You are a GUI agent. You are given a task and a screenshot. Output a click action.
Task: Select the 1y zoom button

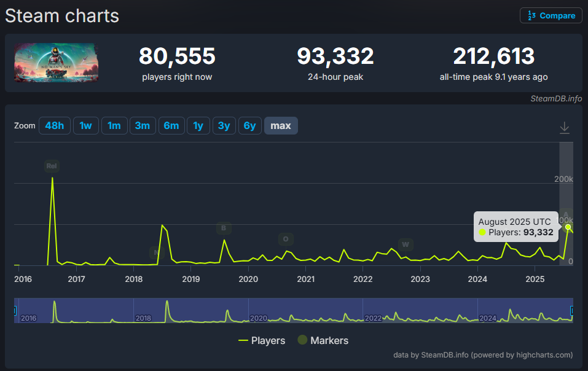click(x=198, y=125)
